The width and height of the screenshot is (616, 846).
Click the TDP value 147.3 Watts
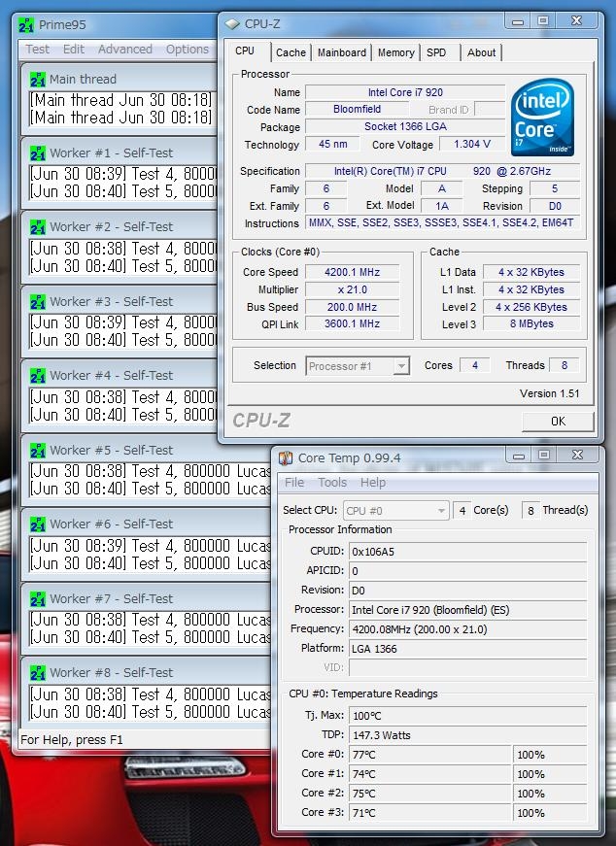(467, 735)
